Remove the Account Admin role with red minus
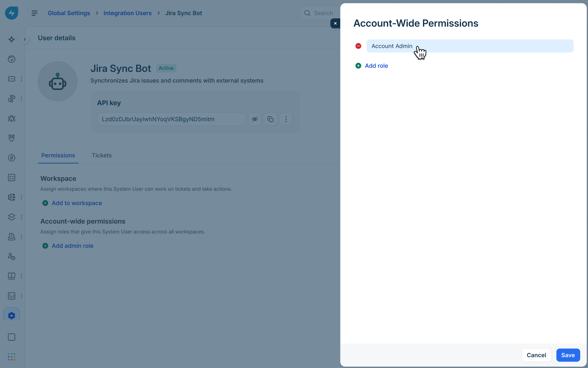 (358, 46)
